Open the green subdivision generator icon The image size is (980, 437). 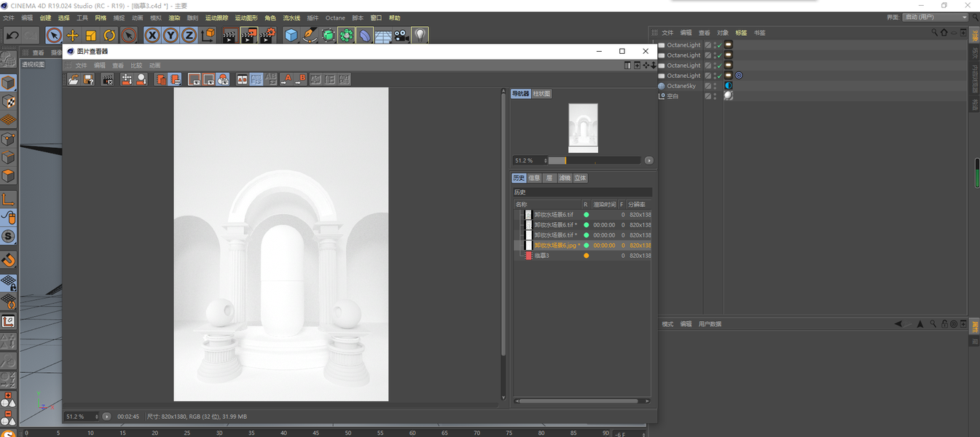point(329,35)
